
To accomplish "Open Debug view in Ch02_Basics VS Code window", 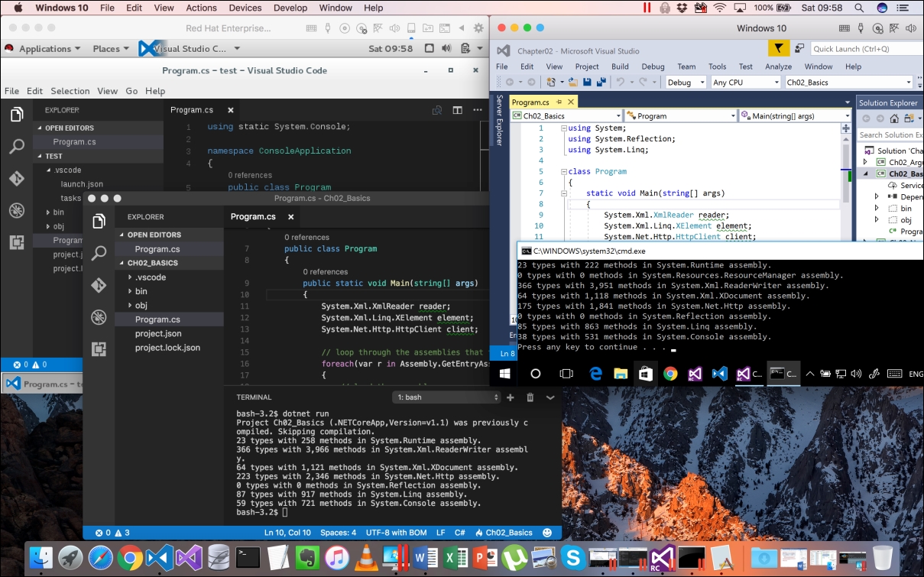I will tap(99, 317).
